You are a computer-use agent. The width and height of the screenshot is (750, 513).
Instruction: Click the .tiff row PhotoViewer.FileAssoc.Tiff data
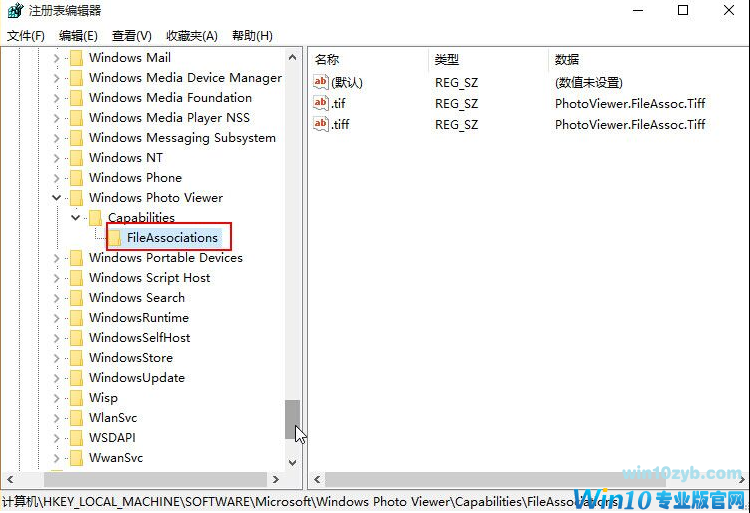click(x=630, y=124)
